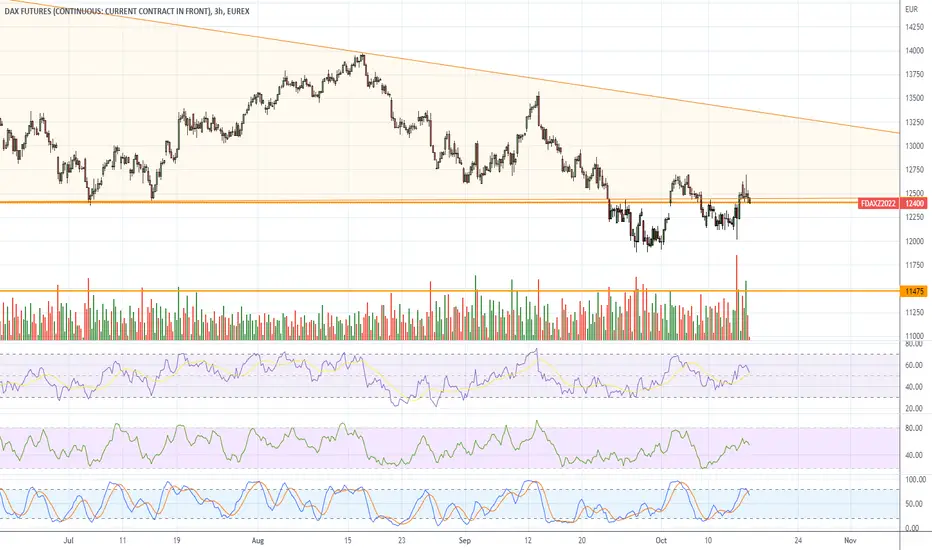Click the 20.00 RSI scale label
This screenshot has height=550, width=932.
(x=914, y=408)
